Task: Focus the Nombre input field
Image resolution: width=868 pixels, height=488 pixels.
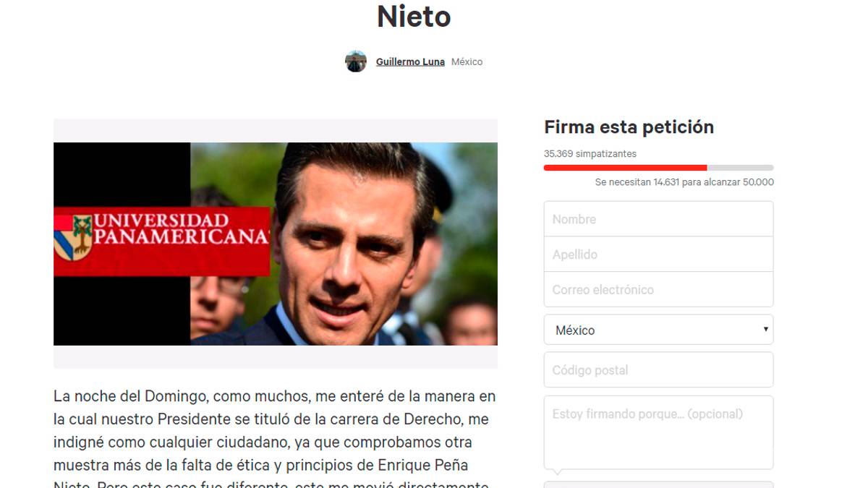Action: (x=658, y=219)
